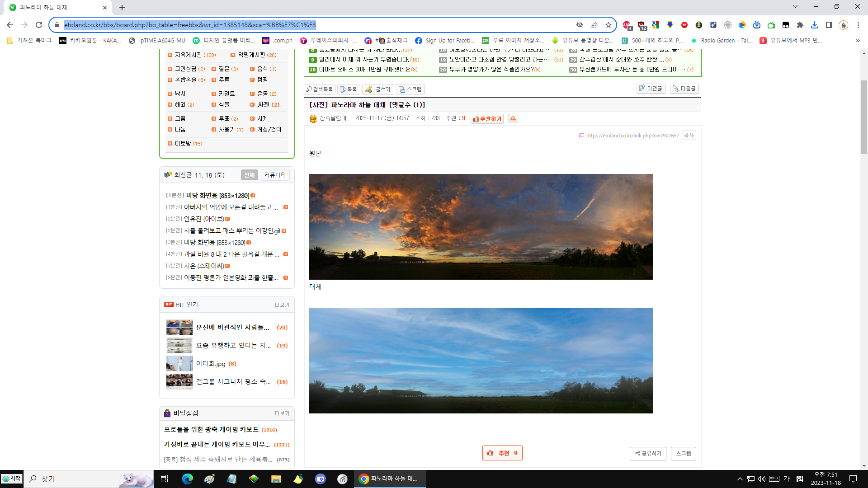Screen dimensions: 868x488
Task: Open ranked post 이마트 오예스 60개 1만원
Action: coord(365,70)
